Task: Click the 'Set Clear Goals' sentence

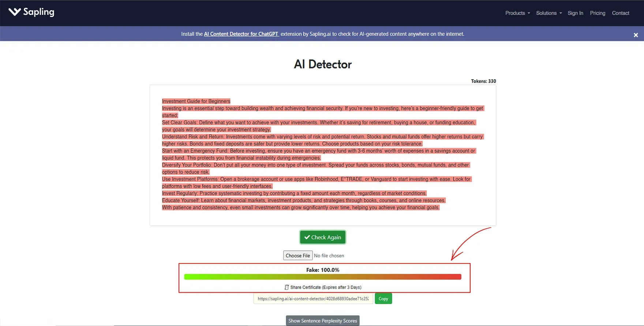Action: [x=319, y=126]
